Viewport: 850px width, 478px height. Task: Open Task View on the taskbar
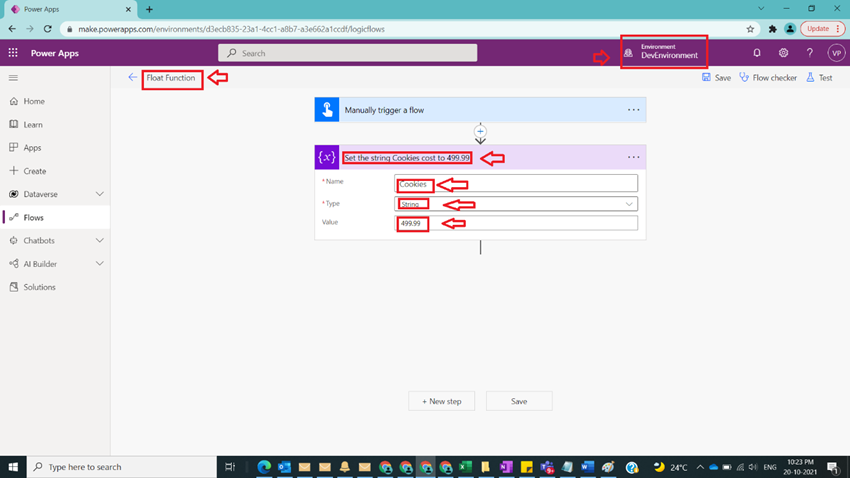click(230, 467)
